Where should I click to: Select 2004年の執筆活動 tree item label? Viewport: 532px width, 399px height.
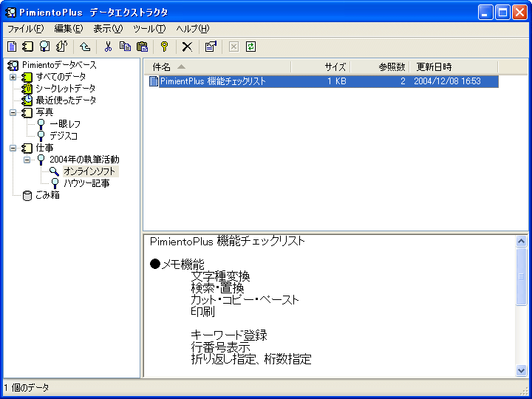point(84,160)
